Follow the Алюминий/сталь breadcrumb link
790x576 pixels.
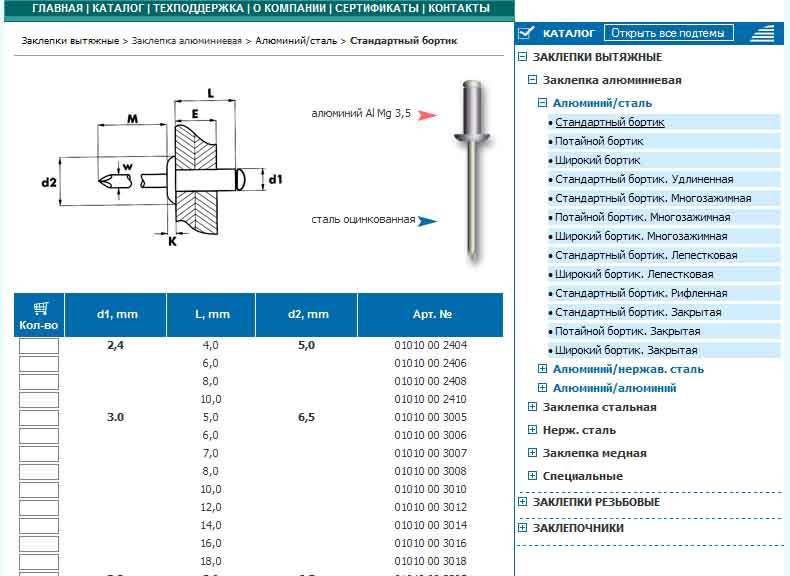click(x=296, y=41)
